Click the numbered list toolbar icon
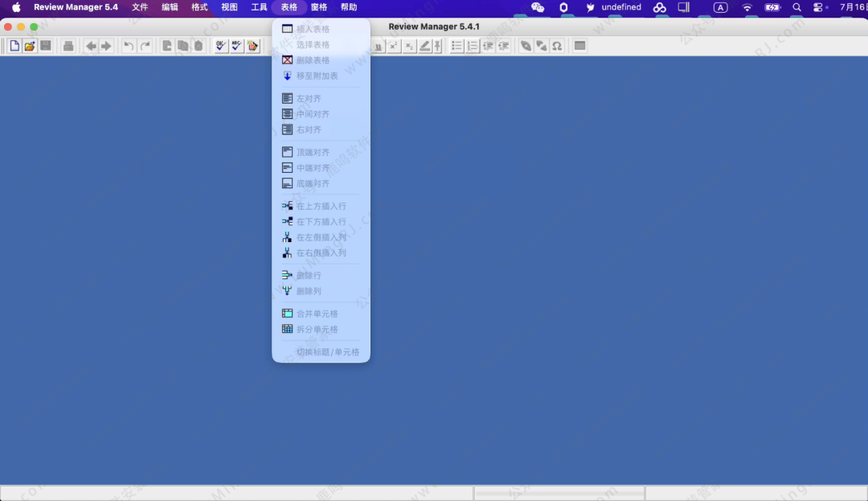The height and width of the screenshot is (501, 868). [x=473, y=46]
